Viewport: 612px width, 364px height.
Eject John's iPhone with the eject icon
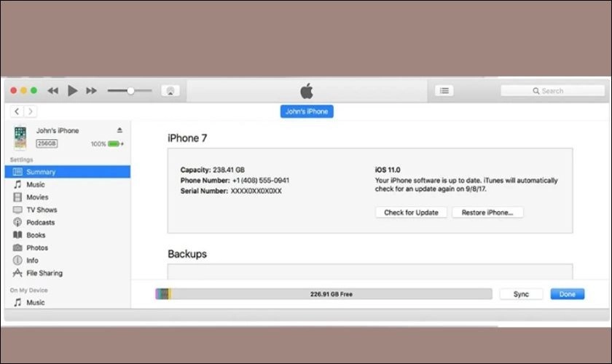119,130
